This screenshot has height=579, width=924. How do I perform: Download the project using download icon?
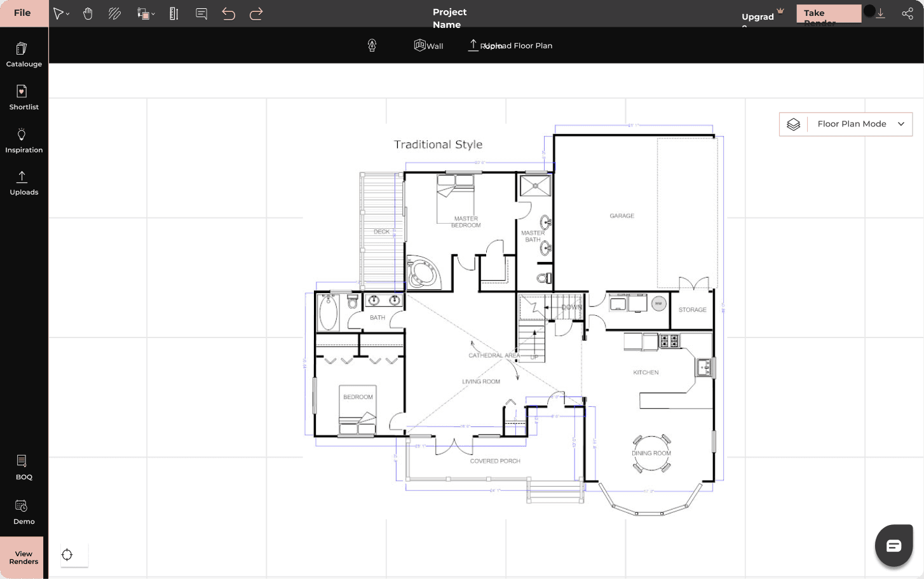coord(881,13)
